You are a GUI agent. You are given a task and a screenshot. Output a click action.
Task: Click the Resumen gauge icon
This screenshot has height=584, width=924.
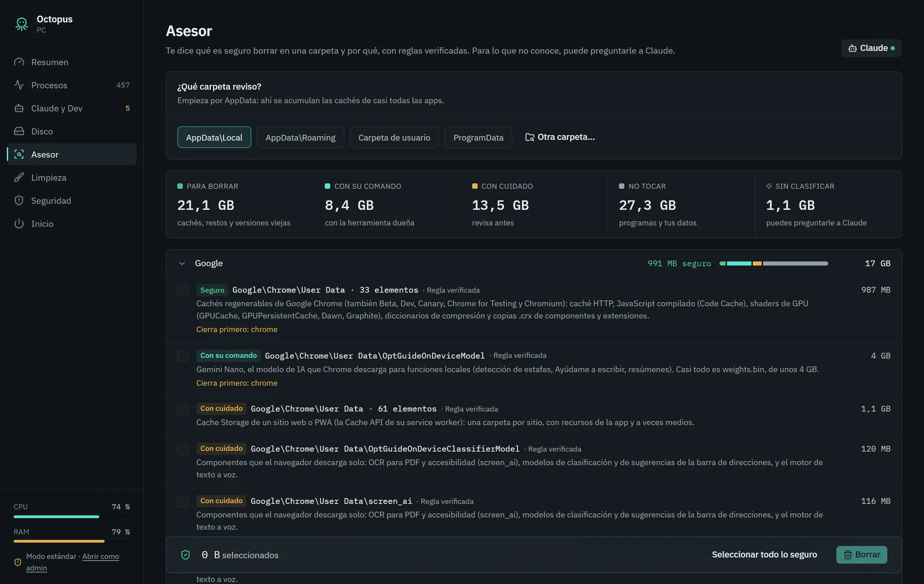(x=19, y=62)
